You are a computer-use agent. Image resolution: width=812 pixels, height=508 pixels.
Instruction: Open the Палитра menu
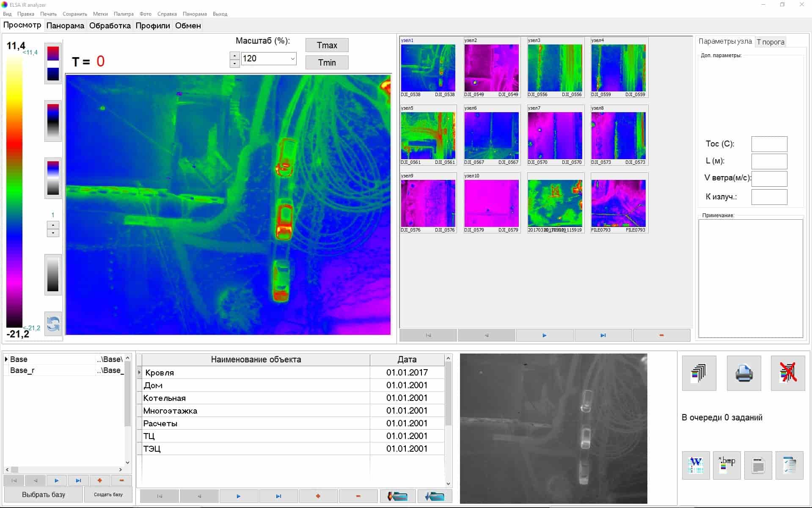pyautogui.click(x=124, y=14)
